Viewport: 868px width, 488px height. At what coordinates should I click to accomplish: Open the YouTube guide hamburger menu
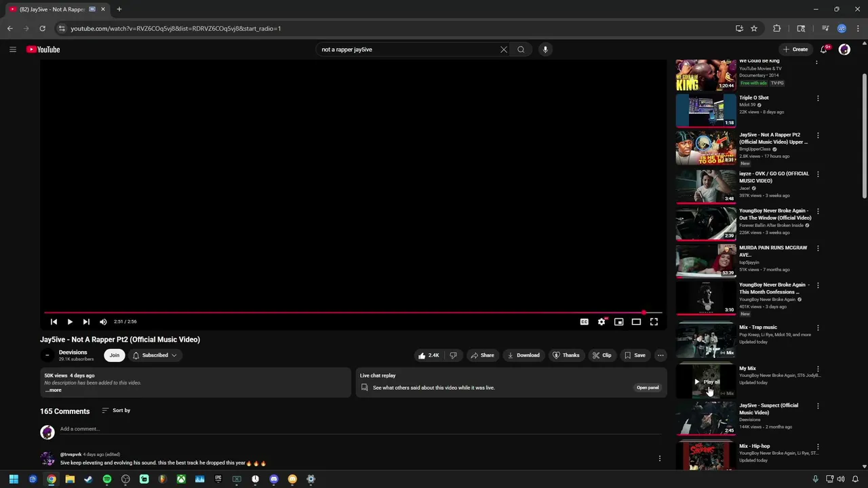12,49
